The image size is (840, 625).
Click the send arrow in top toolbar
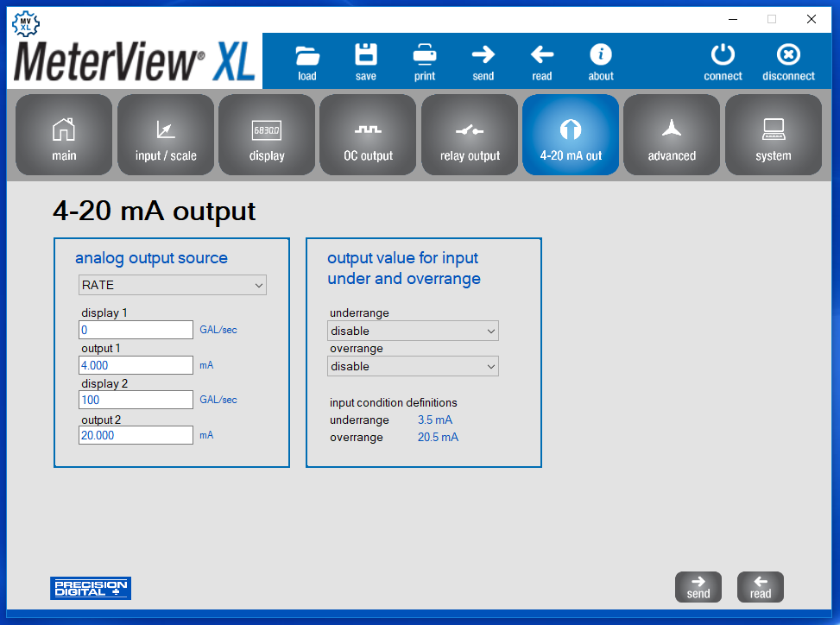point(483,54)
